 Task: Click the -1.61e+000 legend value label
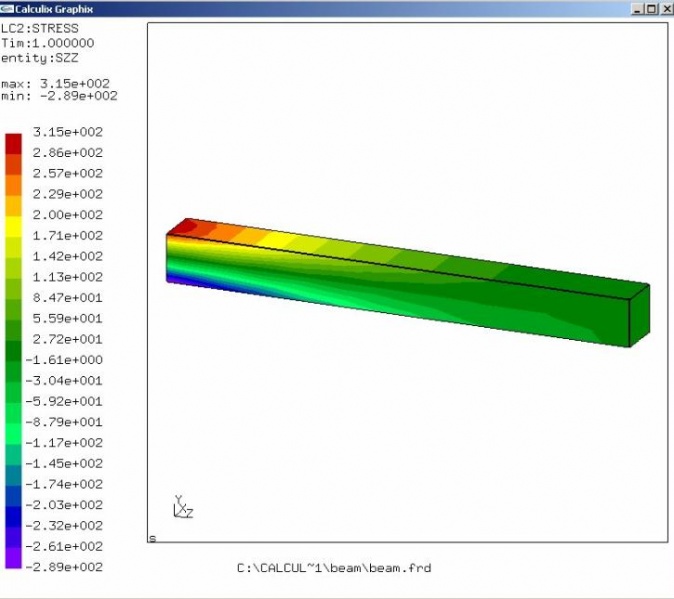point(68,360)
